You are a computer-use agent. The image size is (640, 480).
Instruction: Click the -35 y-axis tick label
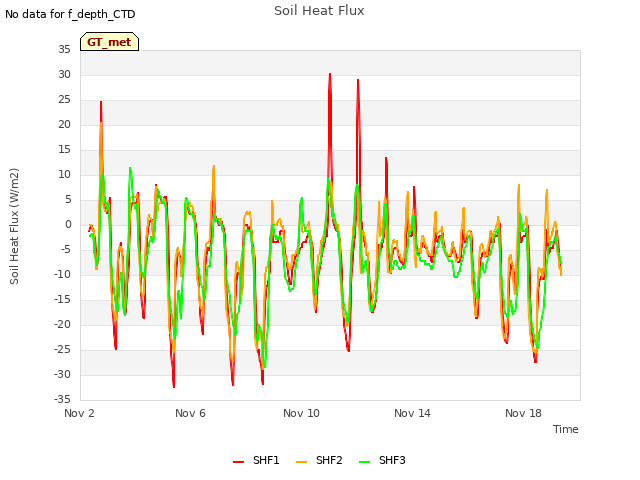pos(62,399)
